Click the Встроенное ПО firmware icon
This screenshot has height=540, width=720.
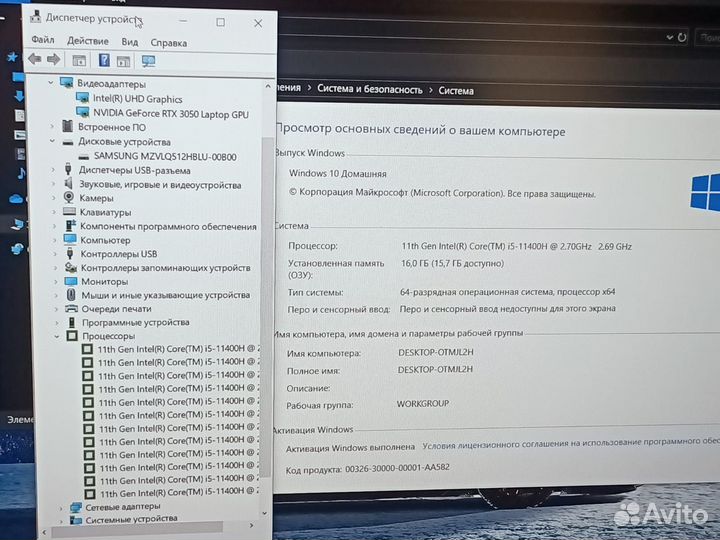tap(68, 126)
